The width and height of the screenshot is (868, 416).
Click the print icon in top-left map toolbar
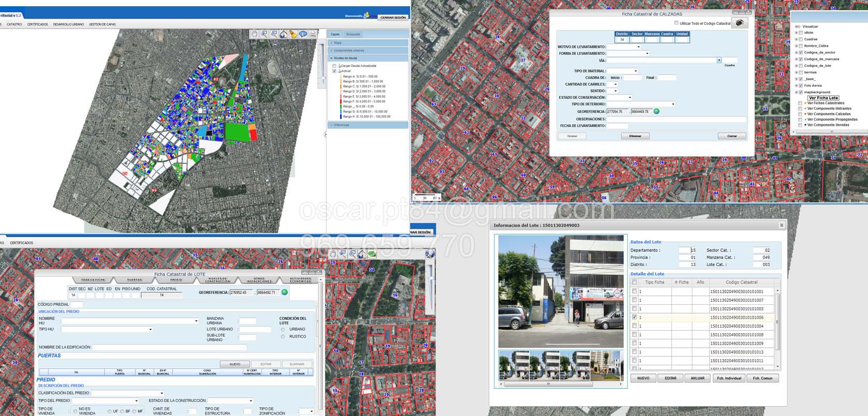click(313, 34)
